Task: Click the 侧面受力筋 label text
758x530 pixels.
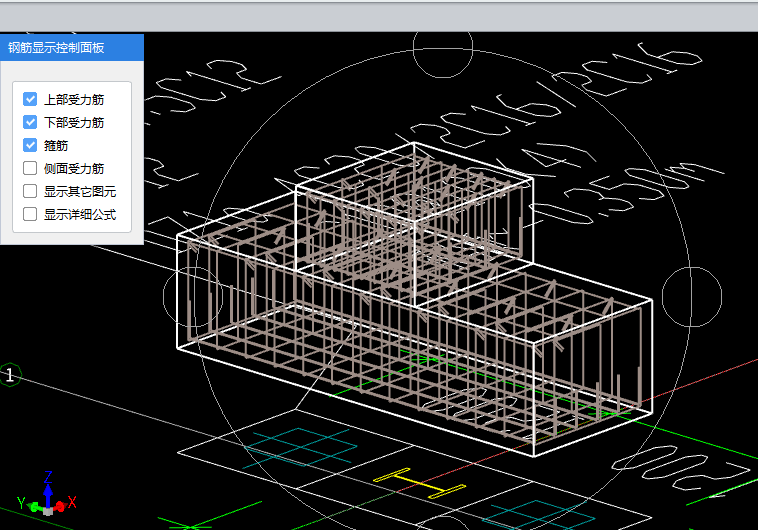Action: (74, 168)
